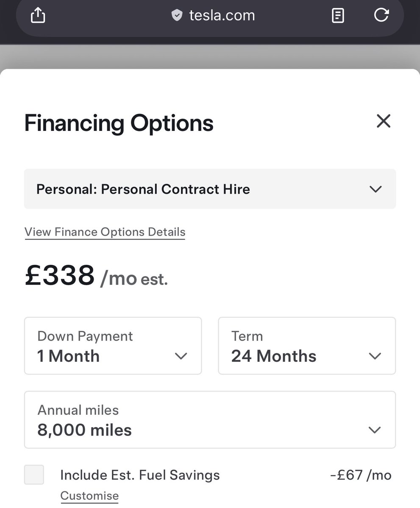Open the Personal: Personal Contract Hire dropdown
420x508 pixels.
tap(210, 189)
